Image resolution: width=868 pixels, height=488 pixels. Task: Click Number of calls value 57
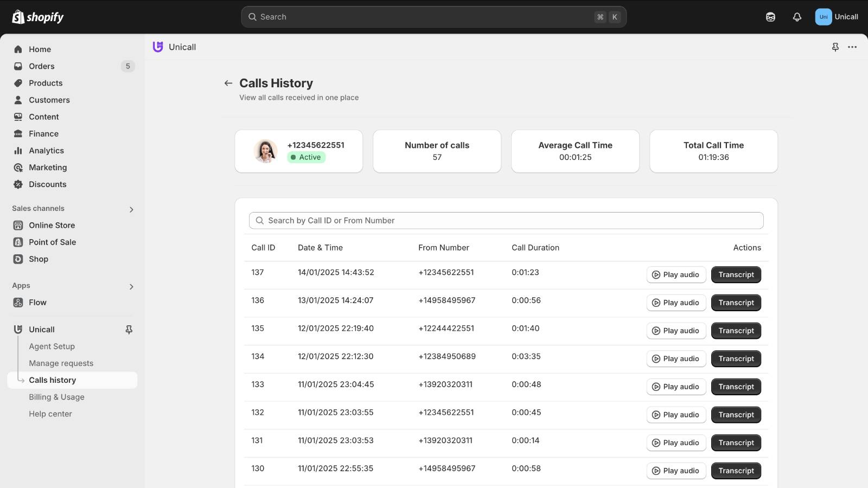click(437, 157)
